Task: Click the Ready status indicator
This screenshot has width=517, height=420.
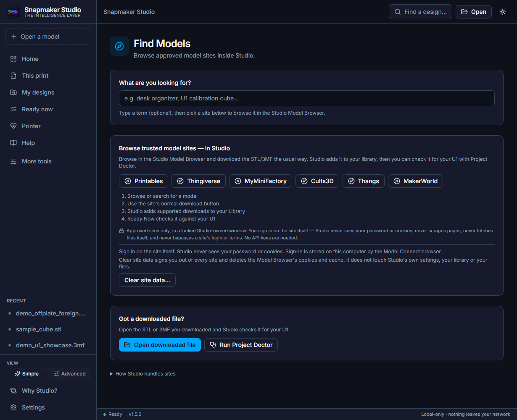Action: (113, 414)
